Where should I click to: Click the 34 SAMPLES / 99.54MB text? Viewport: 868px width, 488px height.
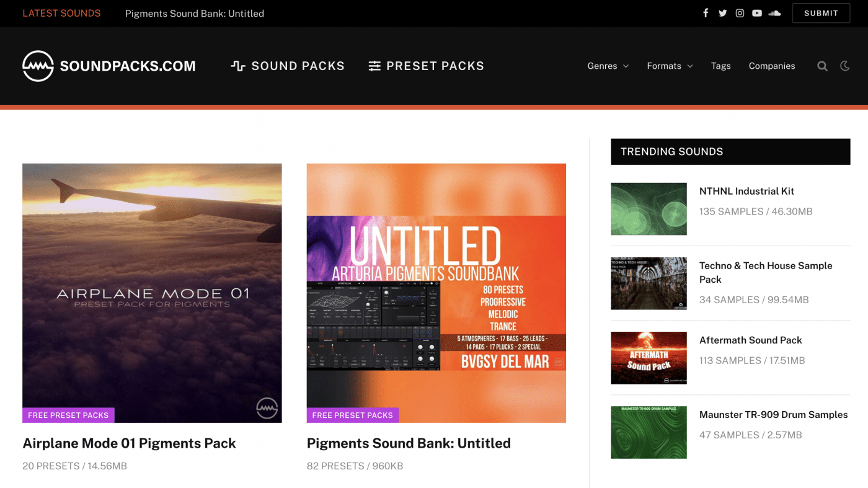tap(754, 299)
